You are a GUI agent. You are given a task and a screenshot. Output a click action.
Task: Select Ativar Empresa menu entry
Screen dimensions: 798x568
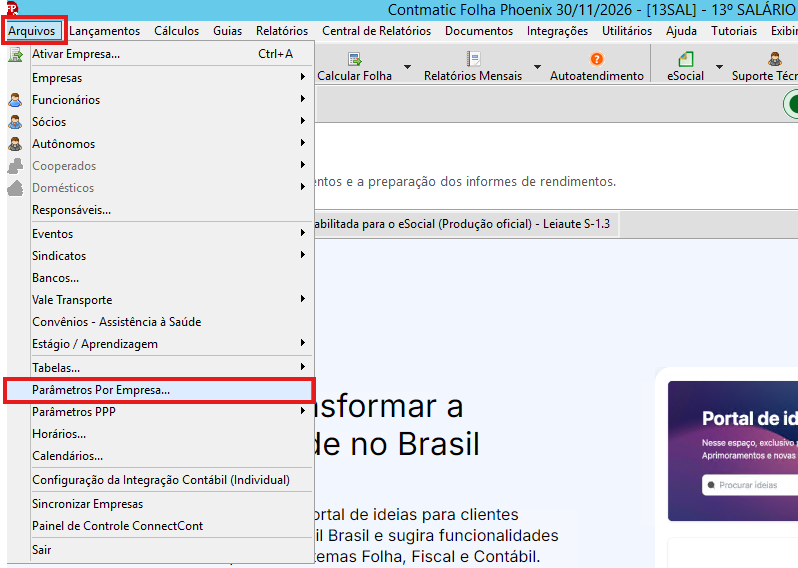160,54
